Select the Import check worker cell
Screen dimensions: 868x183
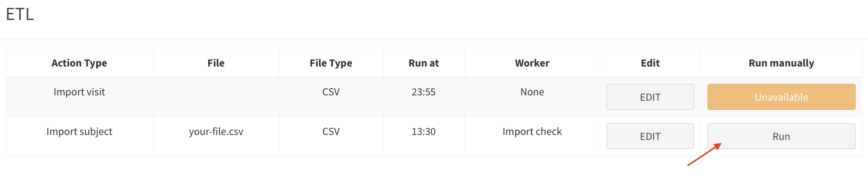pos(532,131)
